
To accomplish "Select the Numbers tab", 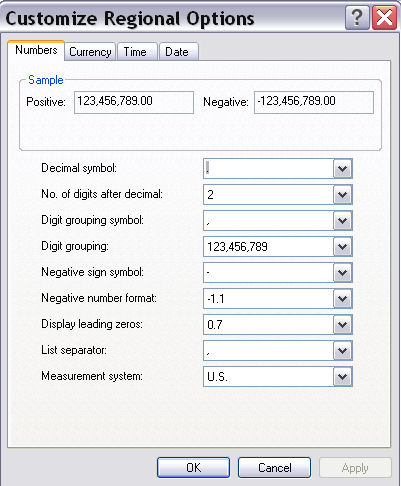I will point(36,50).
